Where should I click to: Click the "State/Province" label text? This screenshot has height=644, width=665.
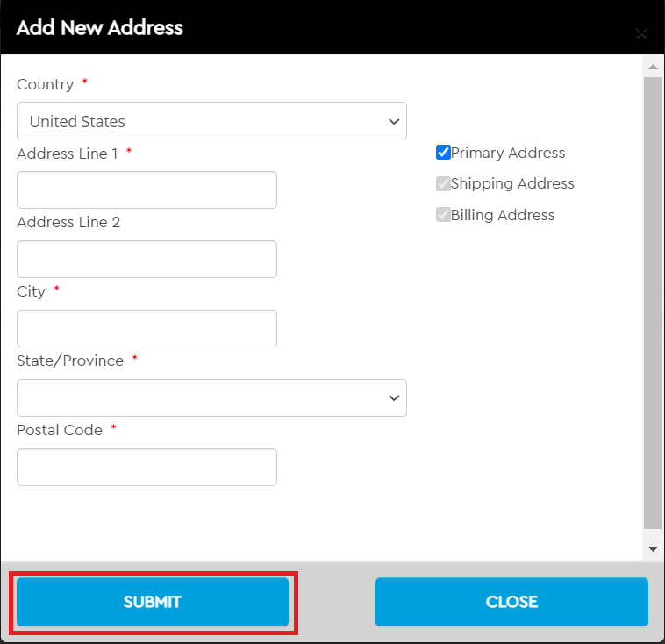[70, 361]
